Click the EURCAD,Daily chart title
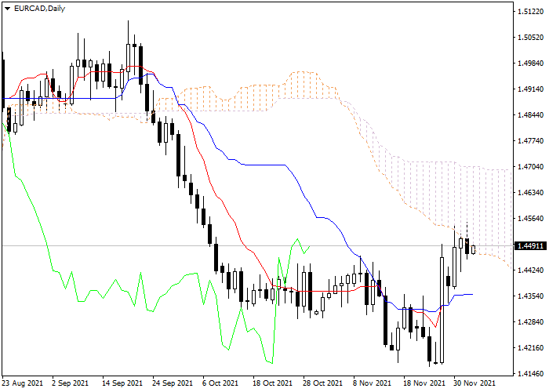This screenshot has height=392, width=549. [x=39, y=9]
